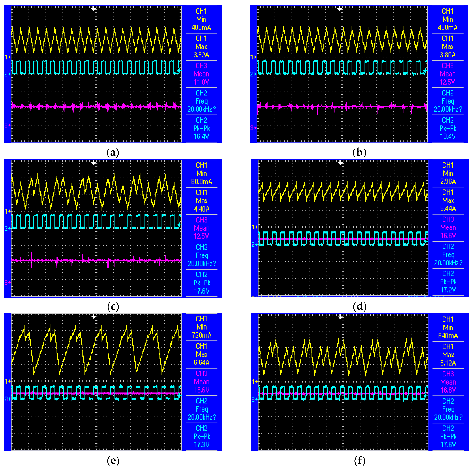Screen dimensions: 476x469
Task: Click trigger position marker atop scope (d)
Action: coord(340,163)
